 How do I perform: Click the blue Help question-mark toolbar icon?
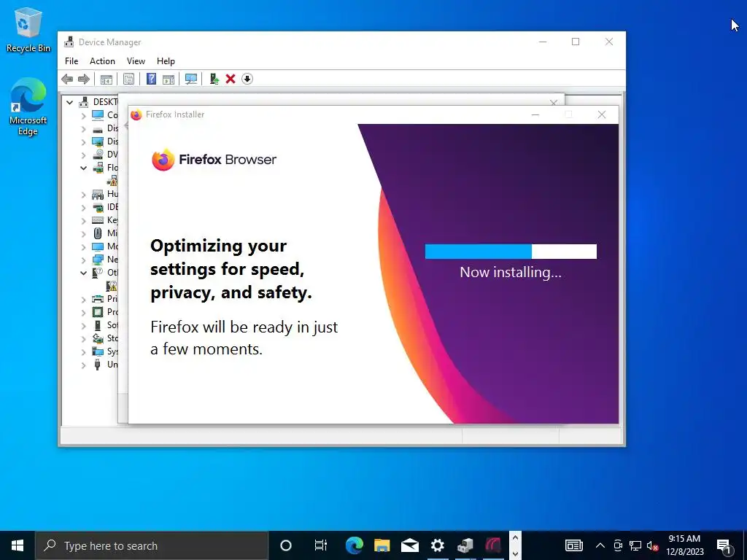[x=151, y=79]
